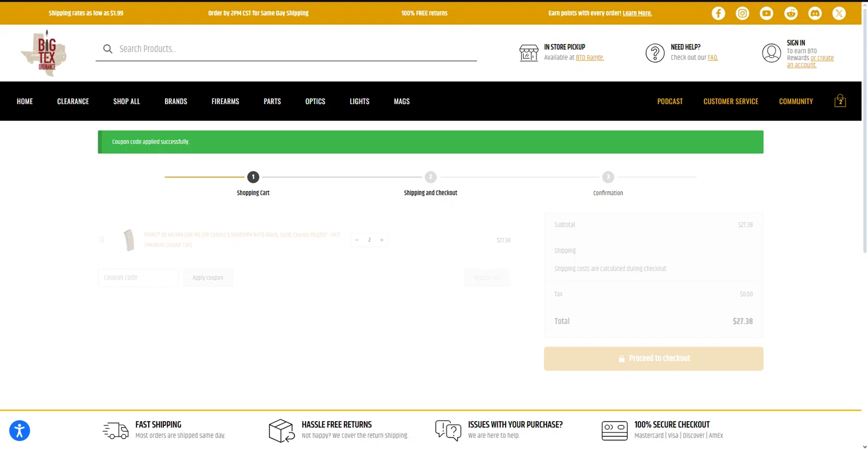Open the Shop All menu item
Screen dimensions: 868x449
[127, 101]
